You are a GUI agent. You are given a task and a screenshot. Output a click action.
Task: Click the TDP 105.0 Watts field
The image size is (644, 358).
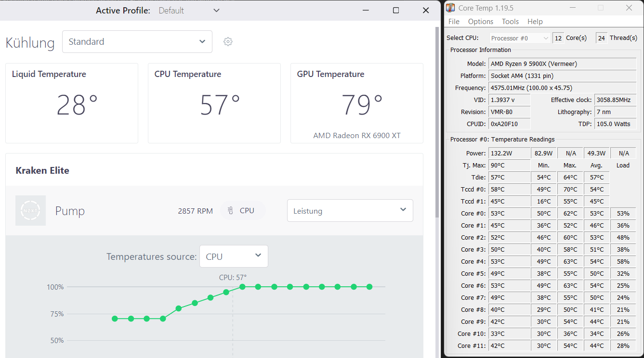coord(615,124)
